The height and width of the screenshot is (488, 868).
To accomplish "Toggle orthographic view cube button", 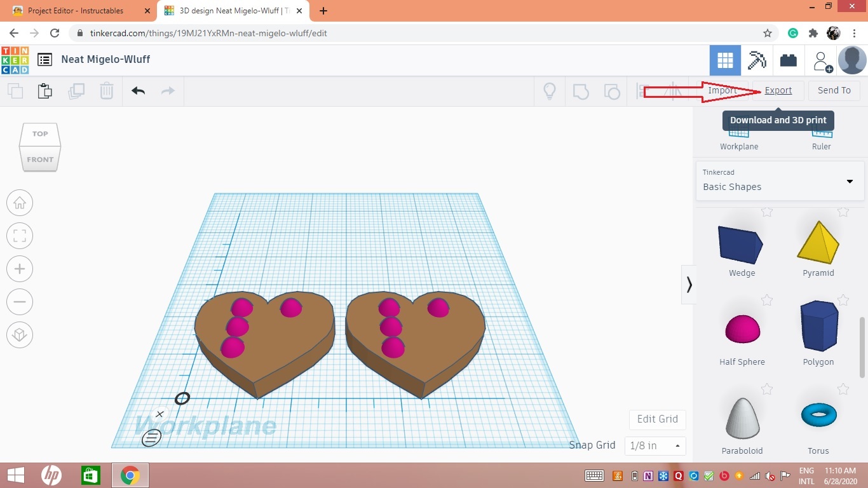I will point(20,335).
